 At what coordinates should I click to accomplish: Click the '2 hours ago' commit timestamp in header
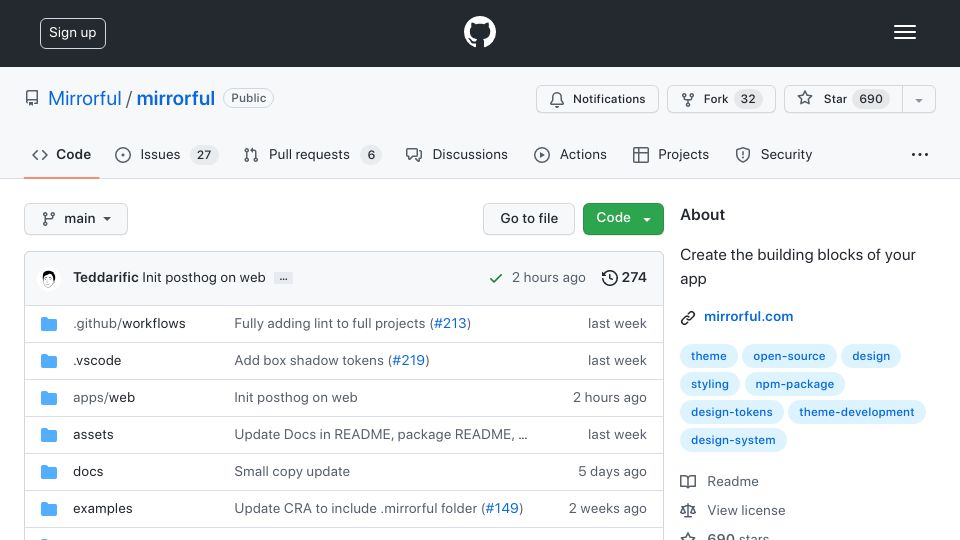pos(549,277)
